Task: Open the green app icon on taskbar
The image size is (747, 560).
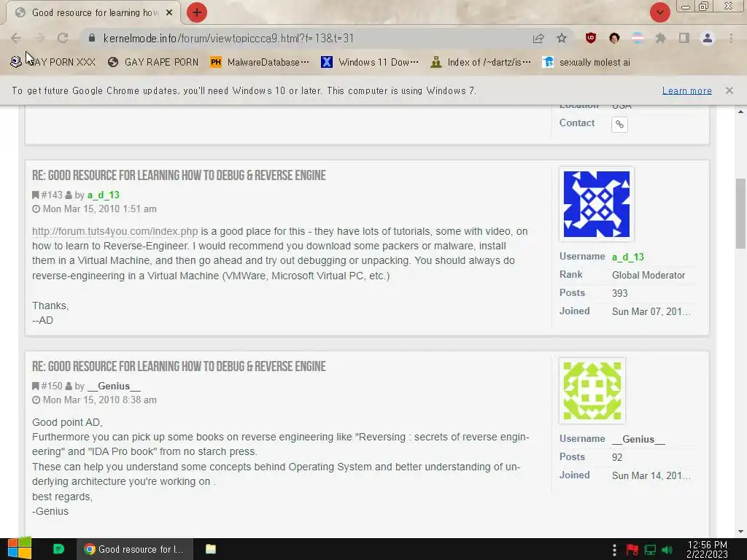Action: pos(58,549)
